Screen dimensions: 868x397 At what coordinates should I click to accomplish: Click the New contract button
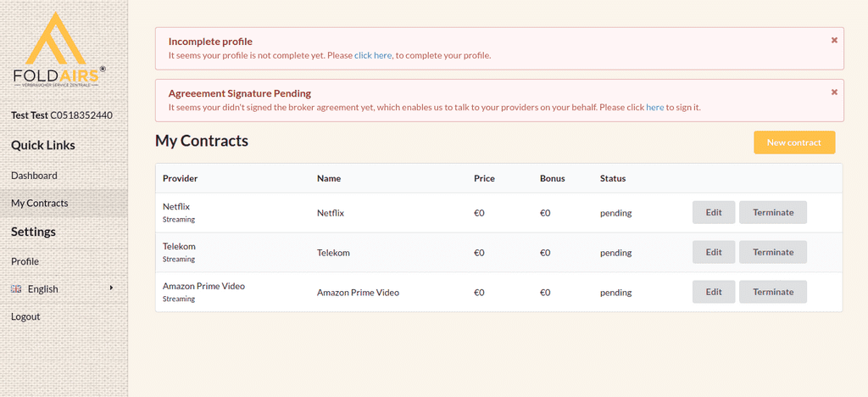(x=793, y=143)
